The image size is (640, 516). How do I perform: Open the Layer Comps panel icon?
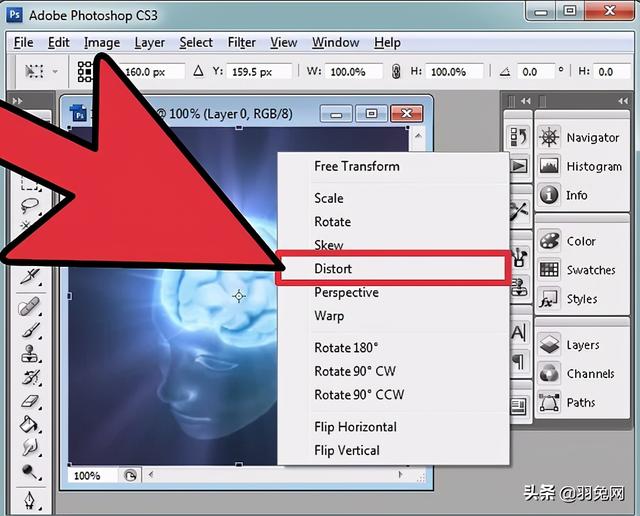click(519, 407)
